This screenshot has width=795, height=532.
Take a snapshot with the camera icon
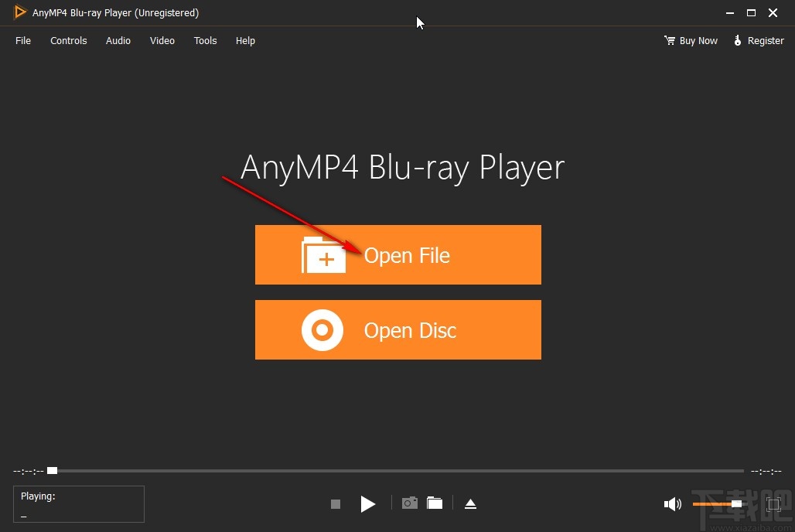point(410,503)
